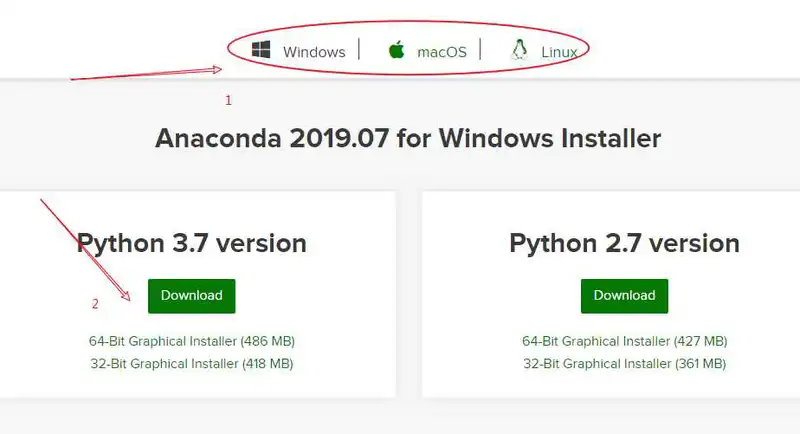Image resolution: width=800 pixels, height=434 pixels.
Task: Click the arrowhead pointing at the Download button
Action: click(124, 294)
